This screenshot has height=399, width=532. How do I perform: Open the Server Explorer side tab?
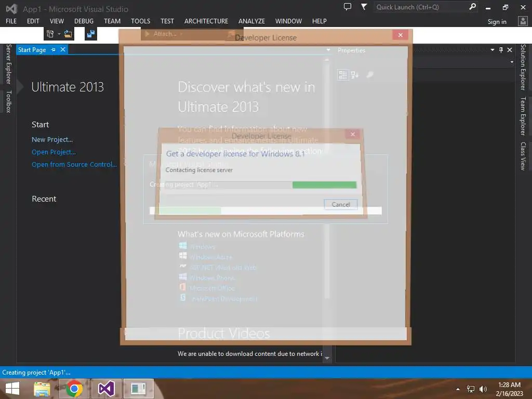[x=9, y=64]
